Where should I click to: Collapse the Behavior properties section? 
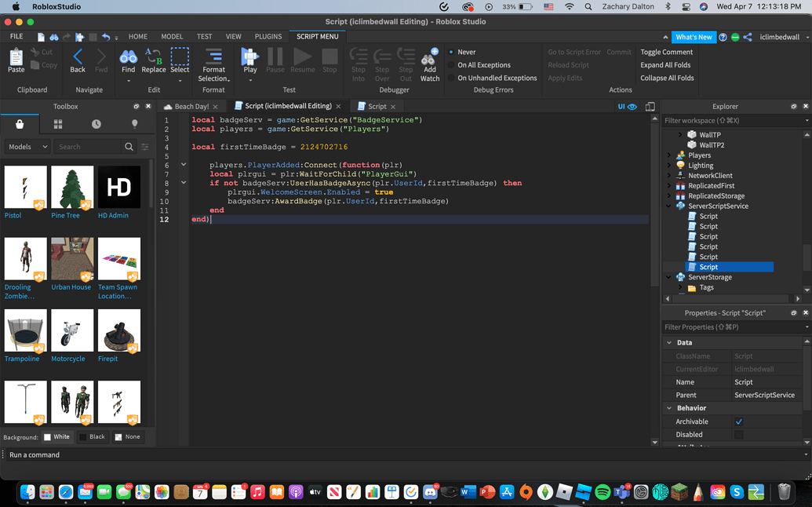tap(669, 408)
